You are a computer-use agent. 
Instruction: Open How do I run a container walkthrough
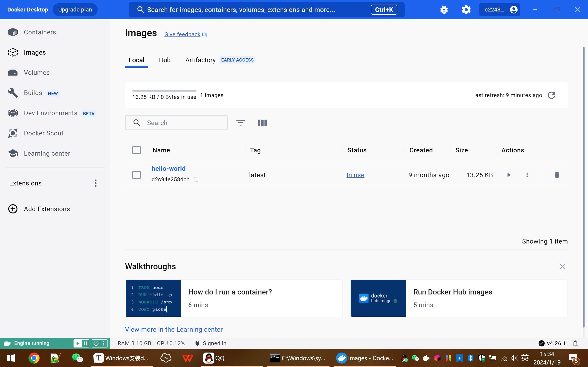tap(234, 298)
